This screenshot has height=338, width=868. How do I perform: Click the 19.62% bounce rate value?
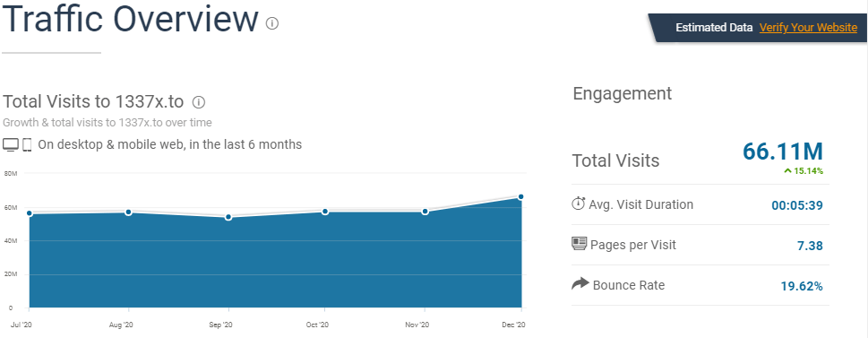point(802,287)
